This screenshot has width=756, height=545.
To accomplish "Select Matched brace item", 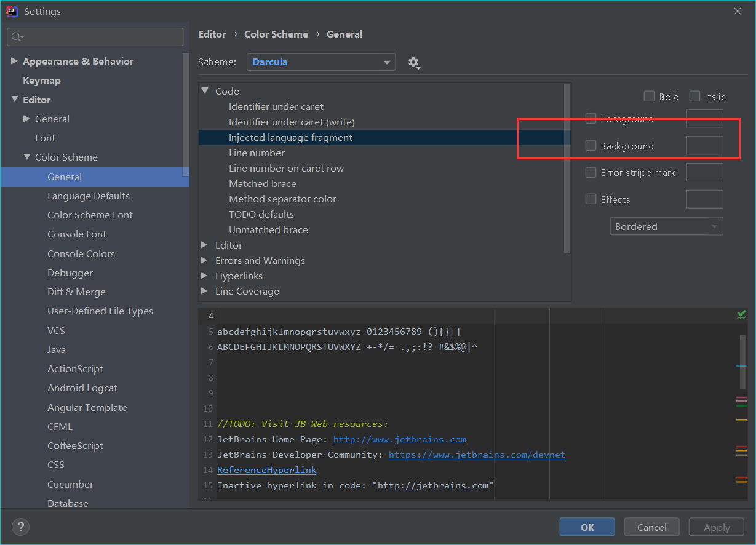I will (263, 184).
